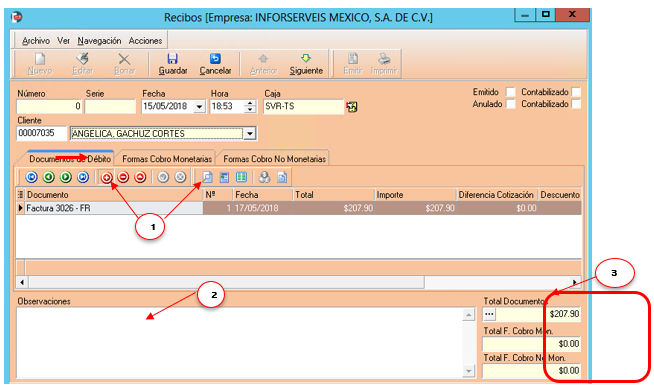Click Observaciones scrollbar down arrow
The height and width of the screenshot is (389, 654).
(x=469, y=371)
